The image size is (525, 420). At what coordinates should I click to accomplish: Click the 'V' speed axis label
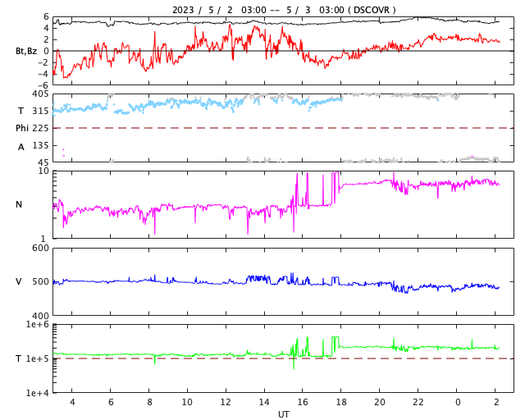19,281
